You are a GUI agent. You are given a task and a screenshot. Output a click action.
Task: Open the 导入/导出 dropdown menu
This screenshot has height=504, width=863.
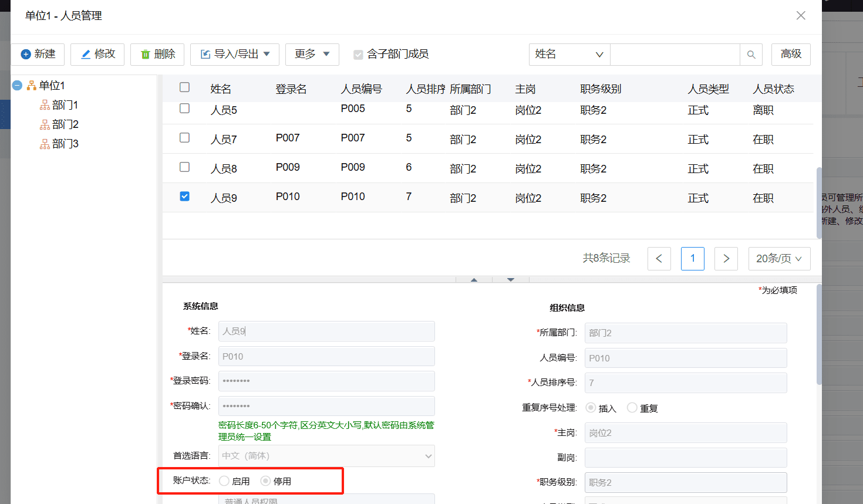point(235,54)
